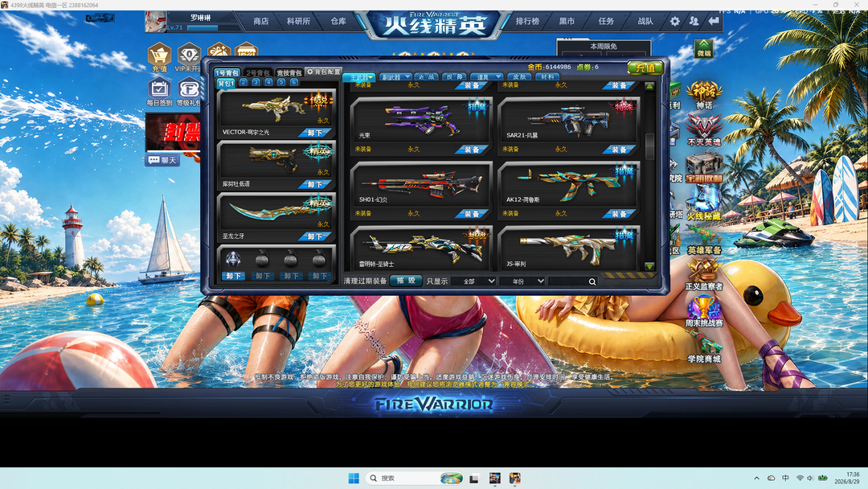Equip the 光束 weapon with 装备
The width and height of the screenshot is (868, 489).
click(471, 150)
